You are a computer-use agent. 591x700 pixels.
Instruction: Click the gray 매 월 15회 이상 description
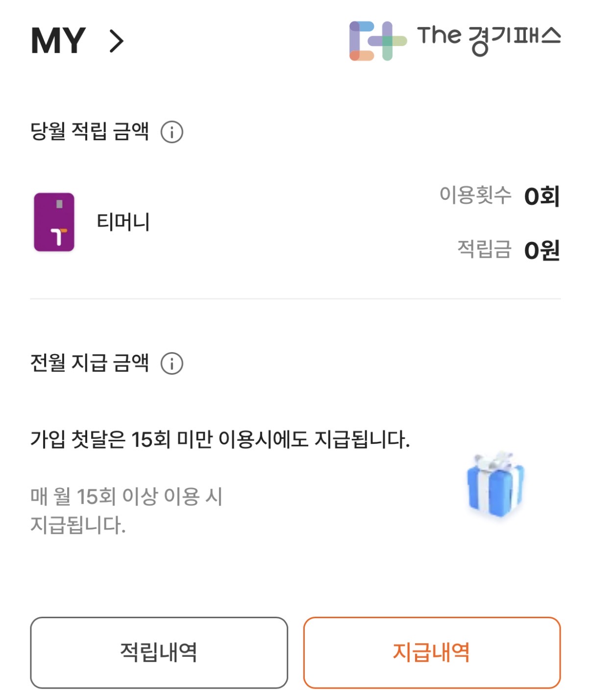(x=126, y=510)
